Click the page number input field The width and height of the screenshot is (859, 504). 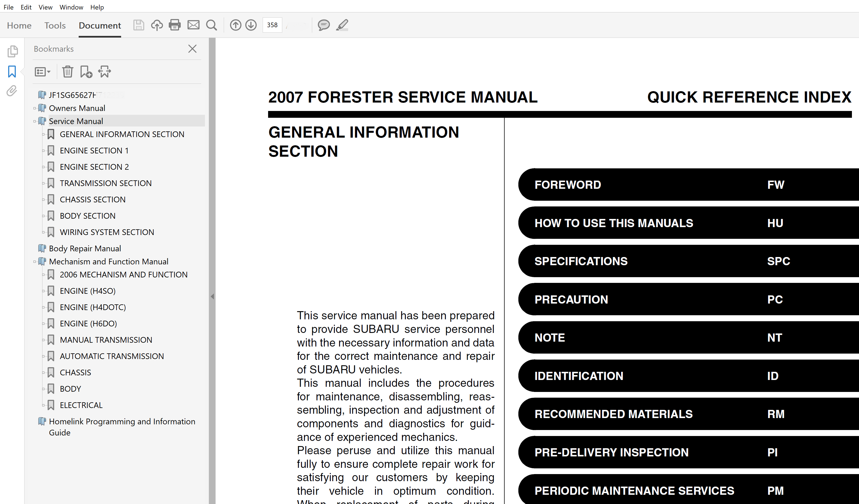click(x=272, y=25)
